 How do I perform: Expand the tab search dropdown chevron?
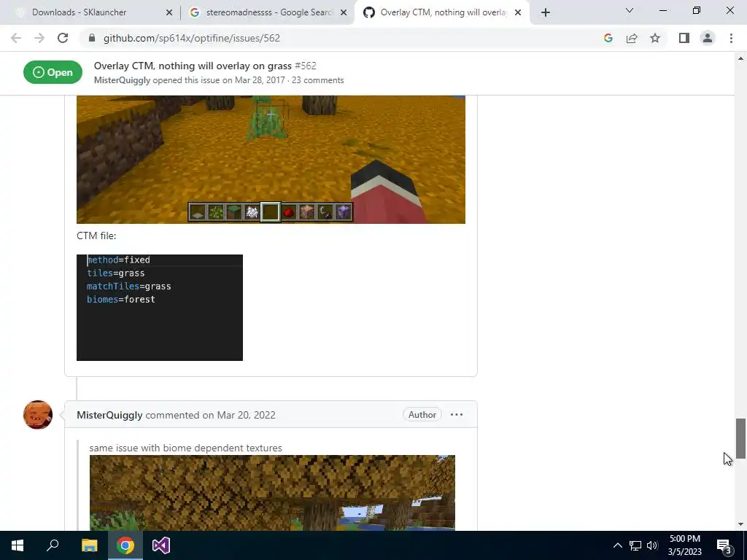(630, 10)
